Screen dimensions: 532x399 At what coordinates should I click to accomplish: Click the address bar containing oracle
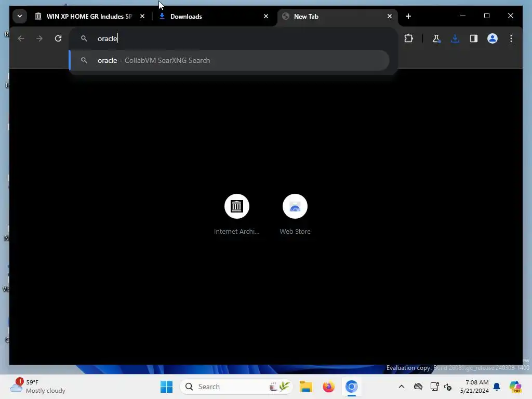[x=233, y=38]
